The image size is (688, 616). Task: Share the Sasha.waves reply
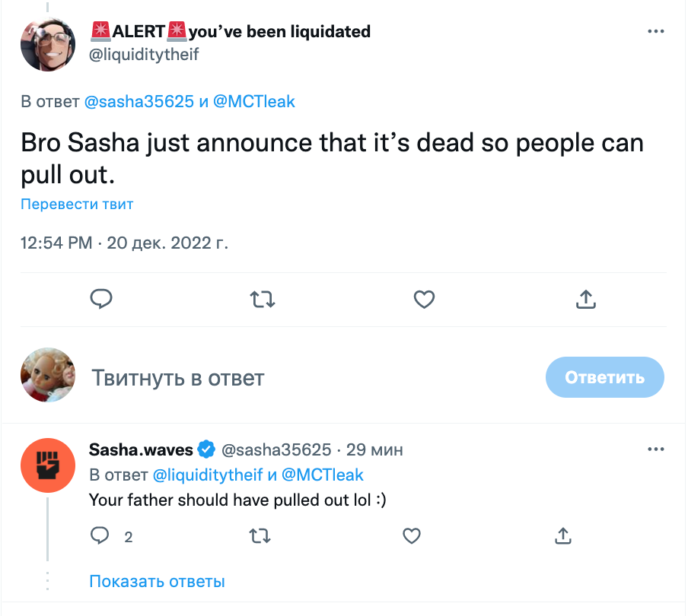(x=562, y=536)
